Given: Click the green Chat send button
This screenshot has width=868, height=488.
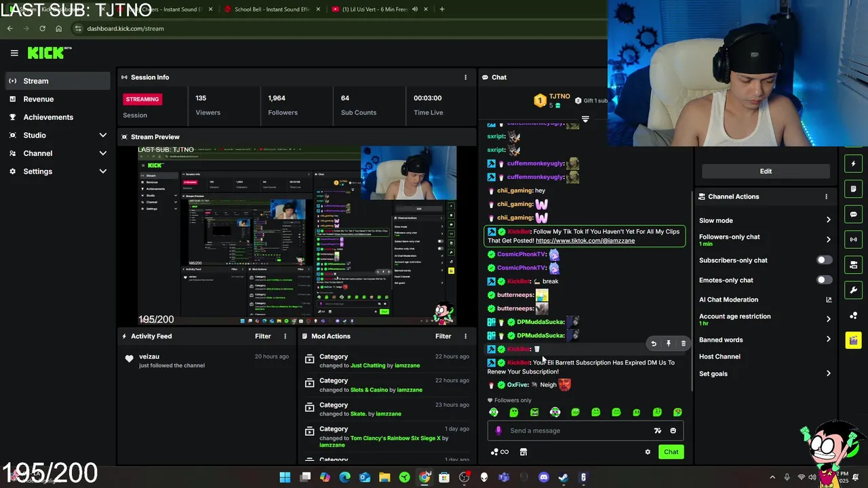Looking at the screenshot, I should [671, 452].
